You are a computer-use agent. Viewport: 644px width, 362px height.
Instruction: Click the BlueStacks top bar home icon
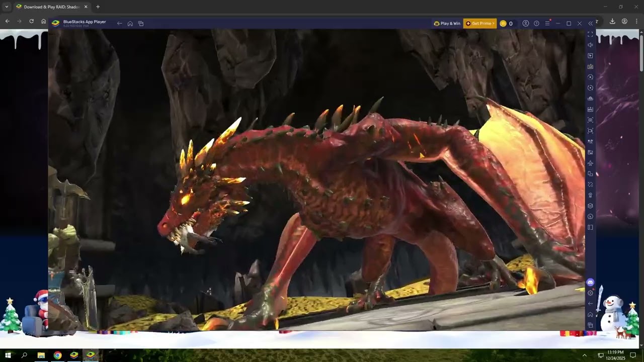(130, 24)
